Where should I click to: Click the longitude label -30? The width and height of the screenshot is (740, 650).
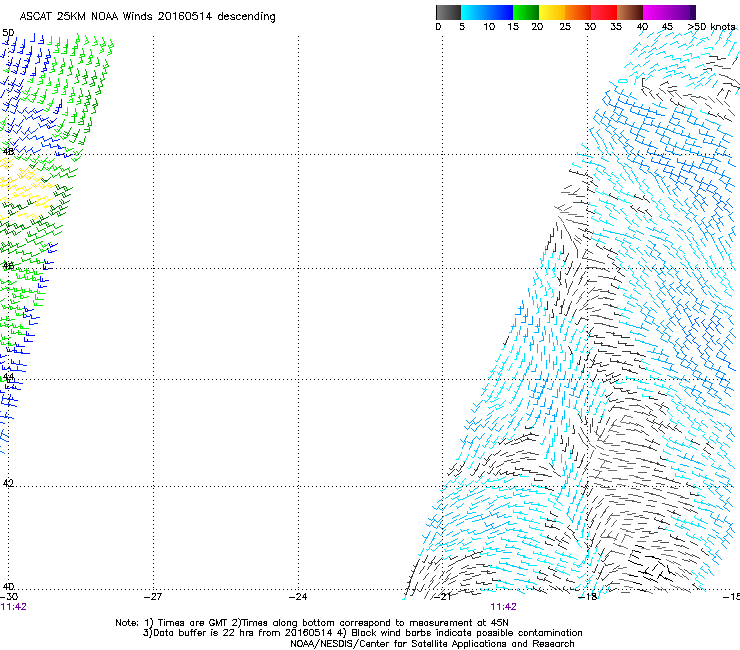pos(9,597)
